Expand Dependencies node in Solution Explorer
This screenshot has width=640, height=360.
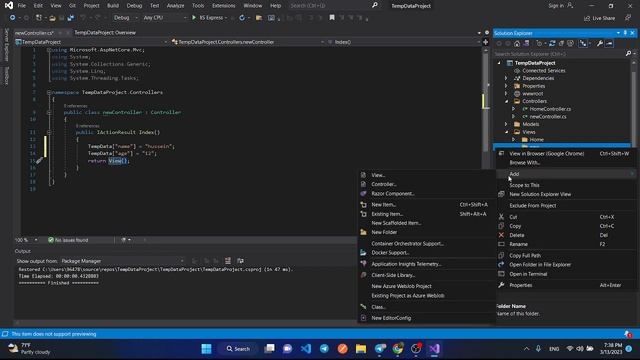[x=506, y=78]
